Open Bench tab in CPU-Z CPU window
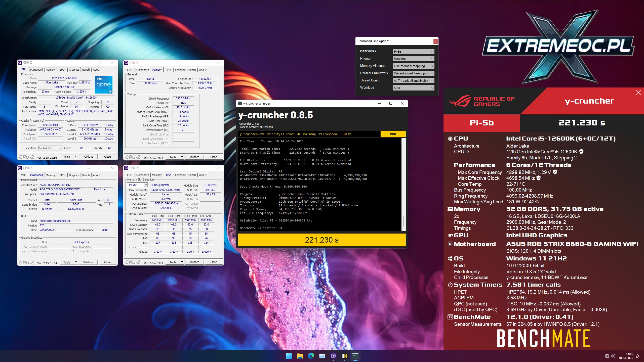Screen dimensions: 644x362 [86, 70]
